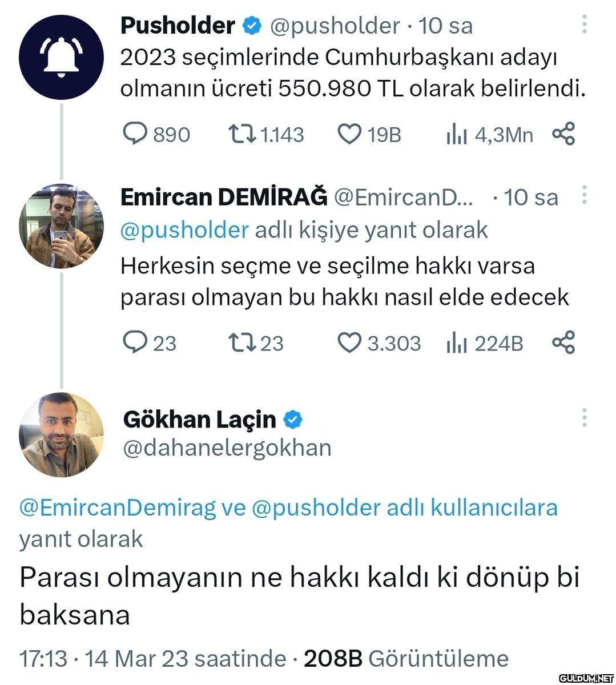Share Pusholder's tweet via share icon
616x685 pixels.
pos(564,134)
